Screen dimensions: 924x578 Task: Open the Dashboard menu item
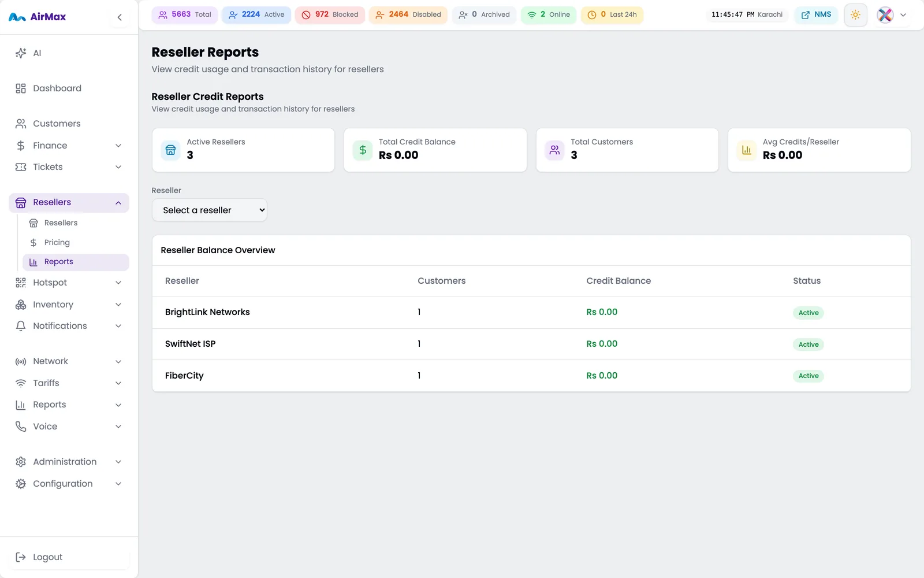pyautogui.click(x=69, y=88)
